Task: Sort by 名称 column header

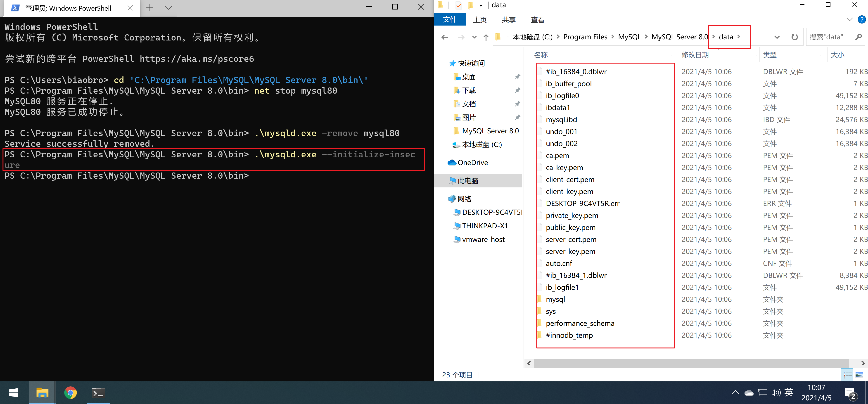Action: 541,55
